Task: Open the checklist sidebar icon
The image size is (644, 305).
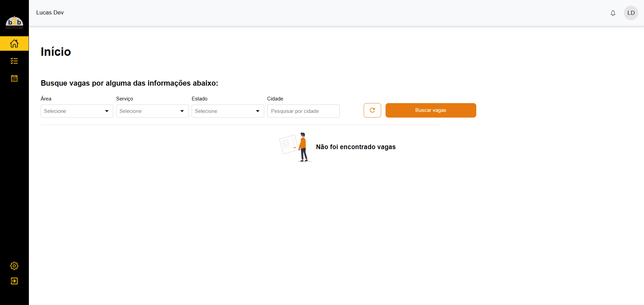Action: coord(14,61)
